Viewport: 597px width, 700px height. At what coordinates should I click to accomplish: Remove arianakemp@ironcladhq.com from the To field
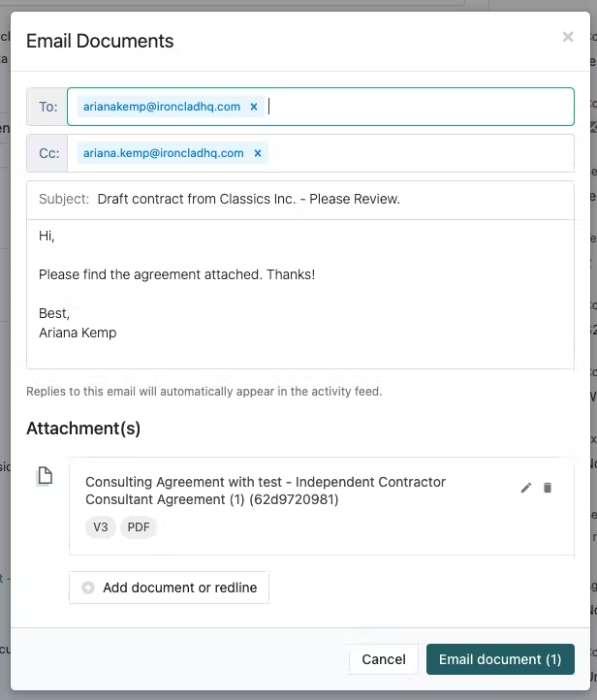click(x=254, y=107)
